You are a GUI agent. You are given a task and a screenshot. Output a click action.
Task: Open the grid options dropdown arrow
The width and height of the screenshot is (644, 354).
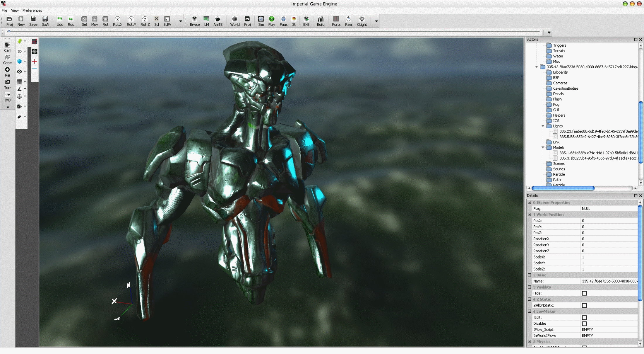pyautogui.click(x=25, y=82)
